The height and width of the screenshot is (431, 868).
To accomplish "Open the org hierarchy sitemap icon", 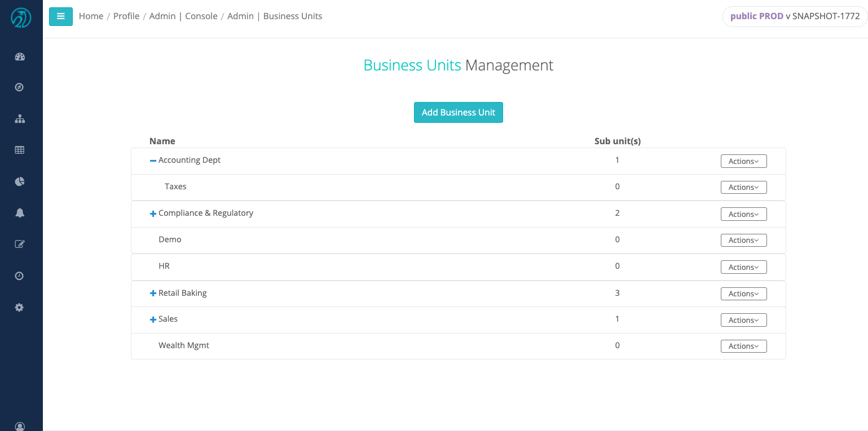I will click(x=20, y=119).
